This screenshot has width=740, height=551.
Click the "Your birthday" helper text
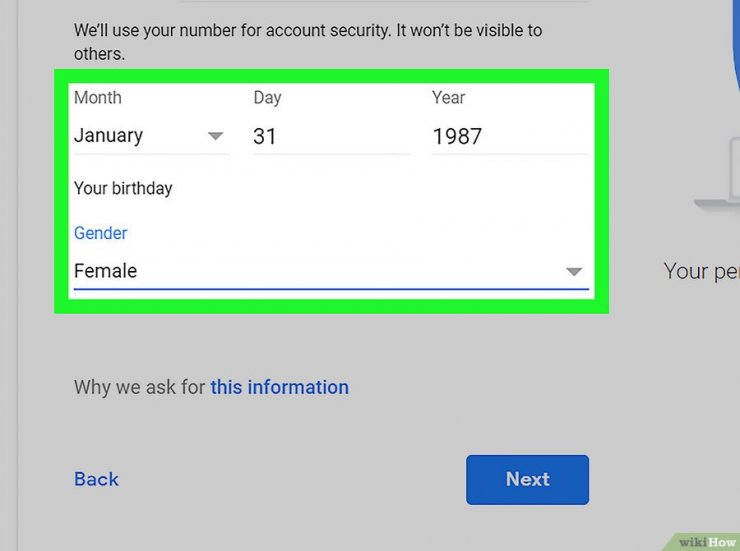point(123,188)
